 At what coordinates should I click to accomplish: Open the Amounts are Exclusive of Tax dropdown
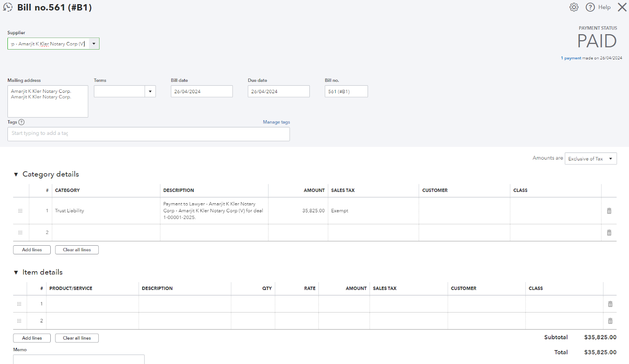tap(590, 158)
